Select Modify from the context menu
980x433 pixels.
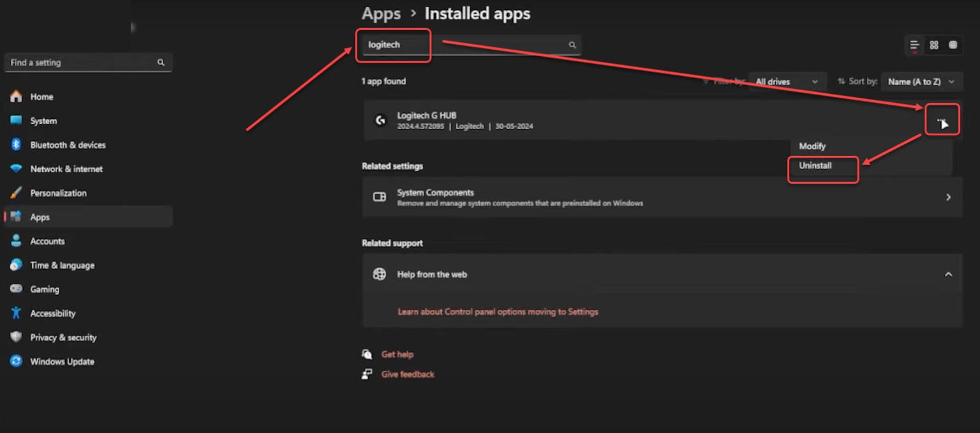pyautogui.click(x=812, y=146)
